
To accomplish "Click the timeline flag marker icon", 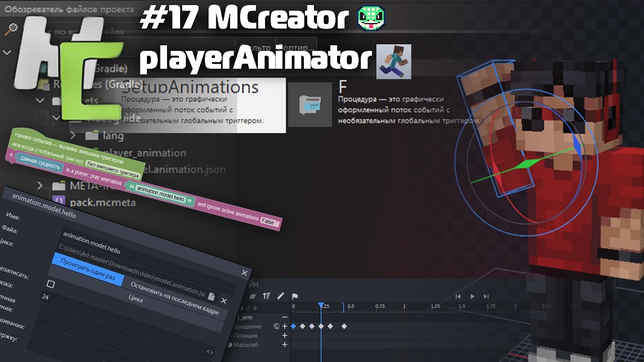I will 295,296.
